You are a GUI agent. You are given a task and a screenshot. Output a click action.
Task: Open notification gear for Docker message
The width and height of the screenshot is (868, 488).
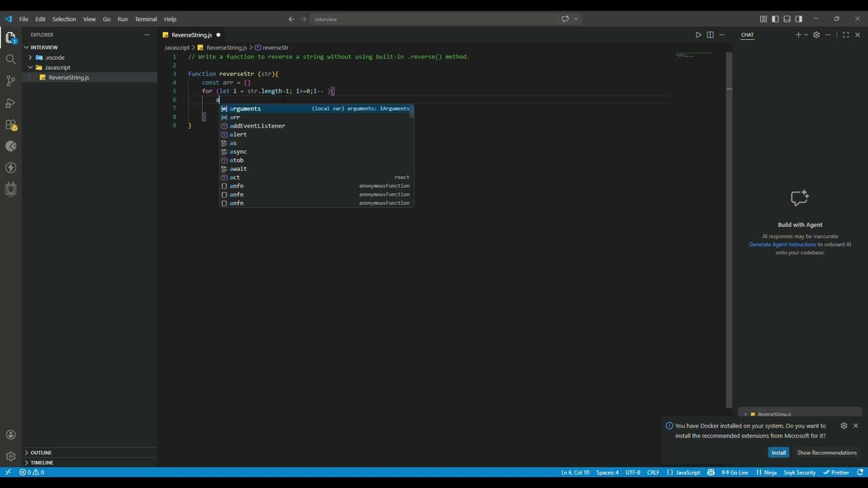(844, 426)
